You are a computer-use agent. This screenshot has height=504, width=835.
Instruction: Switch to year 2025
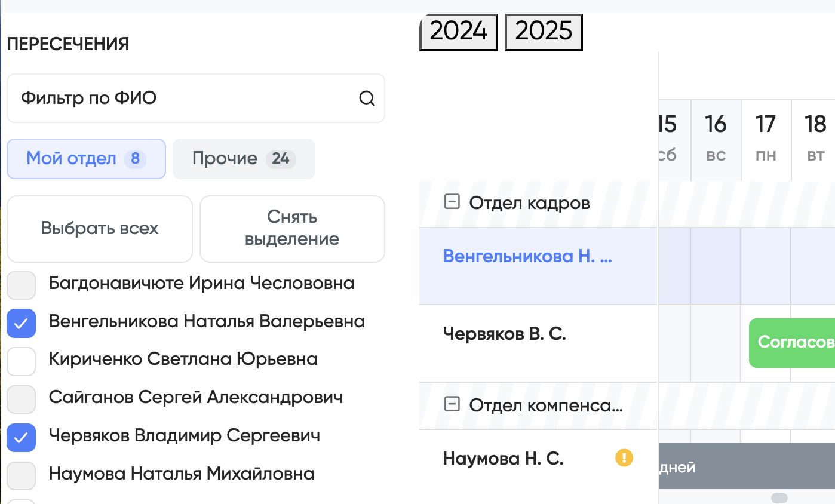pos(544,31)
